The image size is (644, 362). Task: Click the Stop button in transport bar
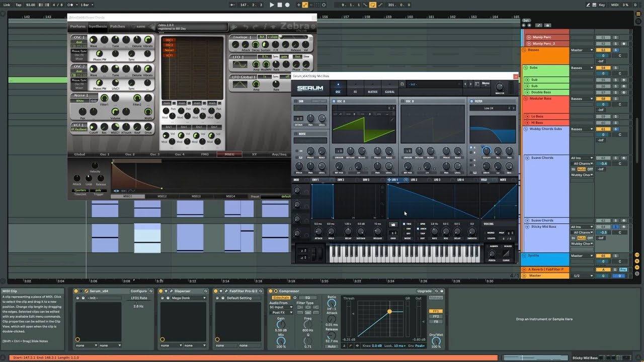[280, 5]
